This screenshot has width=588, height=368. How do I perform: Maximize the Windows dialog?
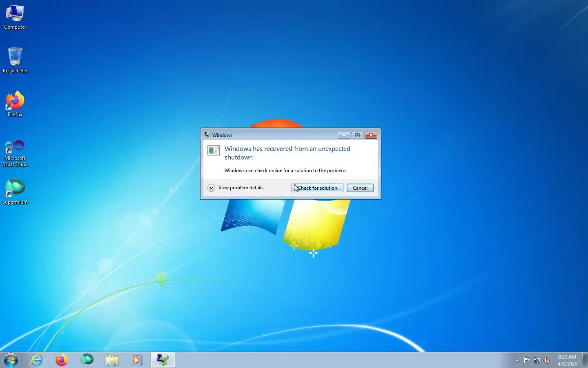tap(357, 135)
